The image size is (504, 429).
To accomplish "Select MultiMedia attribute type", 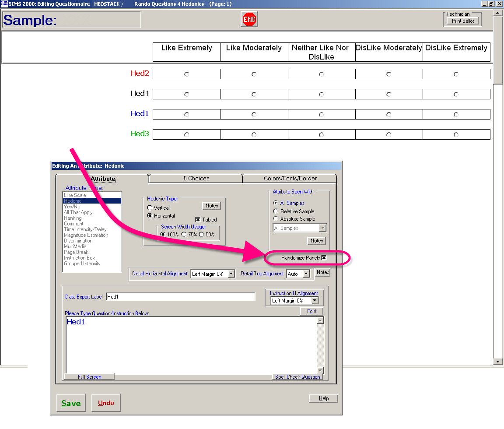I will coord(92,246).
